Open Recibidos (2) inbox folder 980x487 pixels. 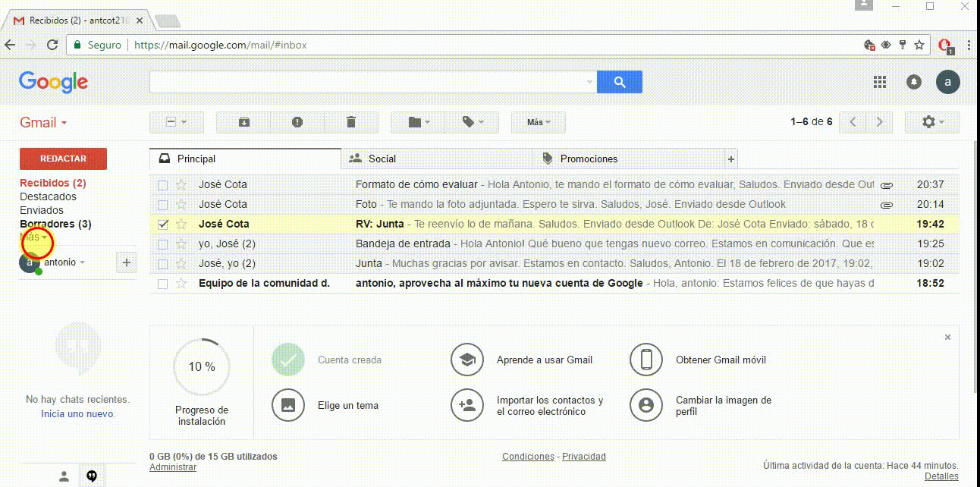(x=53, y=183)
